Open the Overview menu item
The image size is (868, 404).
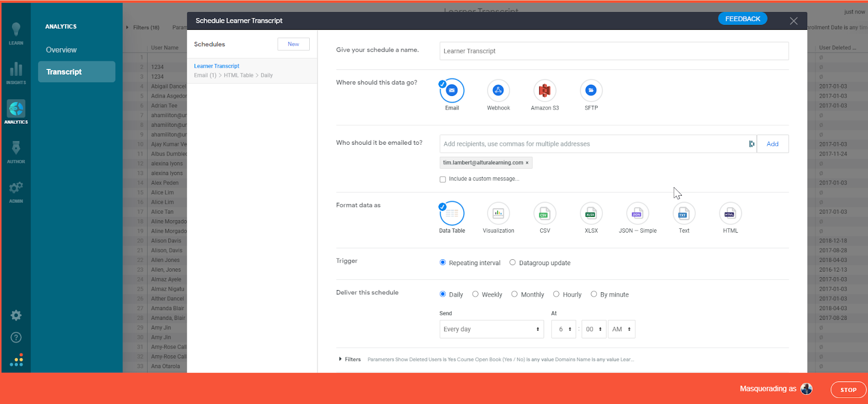pos(61,50)
